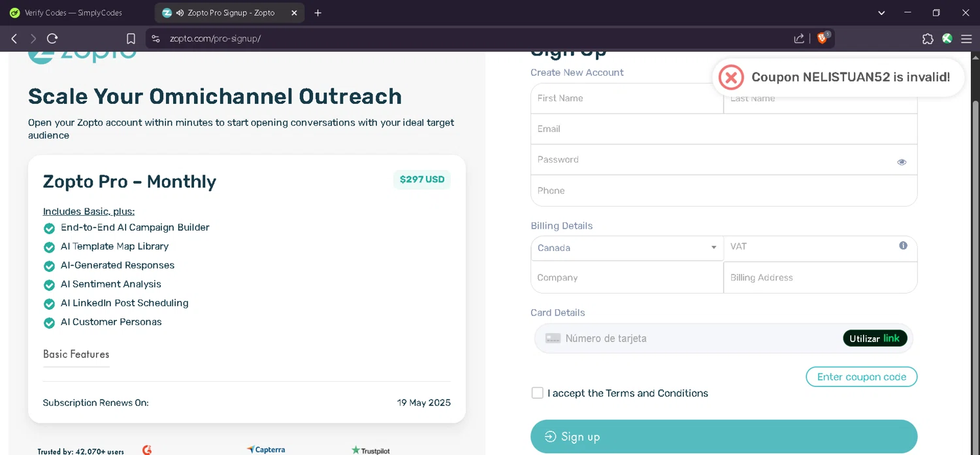Click the Zopto Pro – Monthly heading
Screen dimensions: 980x455
[129, 182]
